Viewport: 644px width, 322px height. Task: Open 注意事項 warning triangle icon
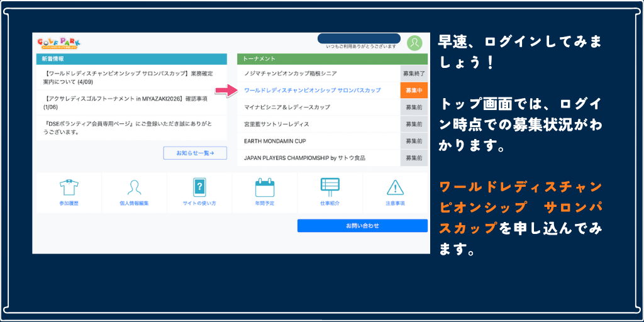[395, 187]
